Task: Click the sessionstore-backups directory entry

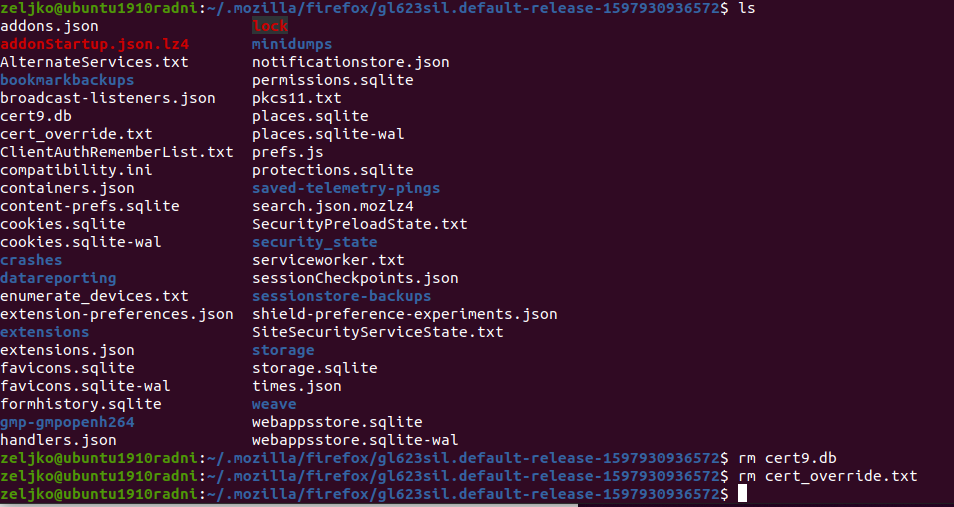Action: click(341, 296)
